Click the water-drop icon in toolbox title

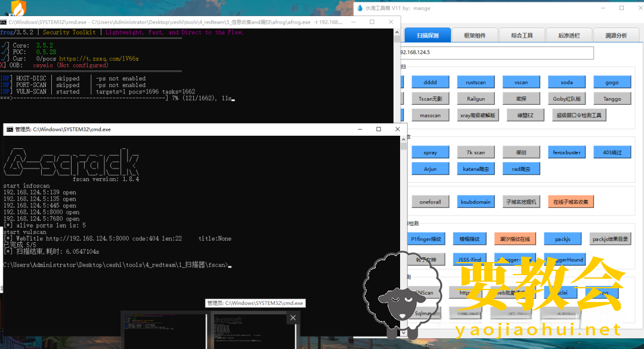(360, 8)
